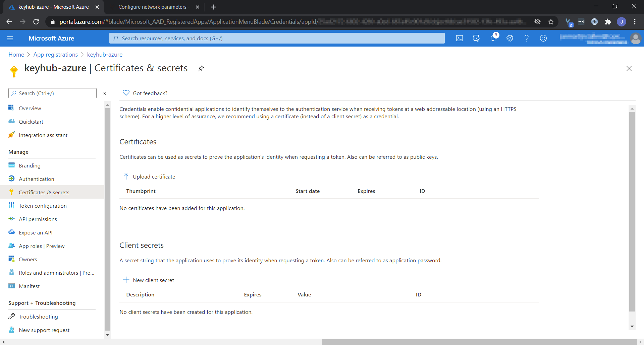Open Chrome three-dot menu
644x345 pixels.
(x=635, y=22)
